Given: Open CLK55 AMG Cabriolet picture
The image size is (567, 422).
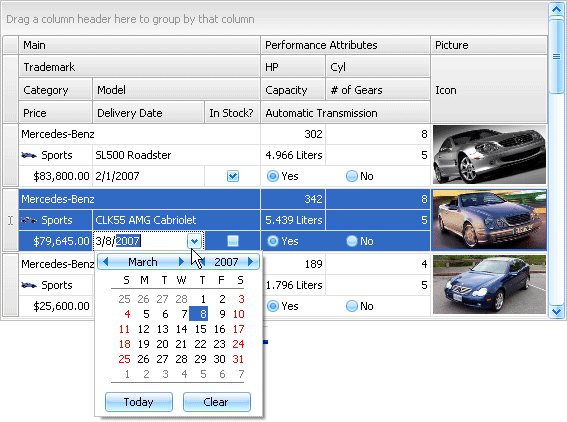Looking at the screenshot, I should click(489, 220).
